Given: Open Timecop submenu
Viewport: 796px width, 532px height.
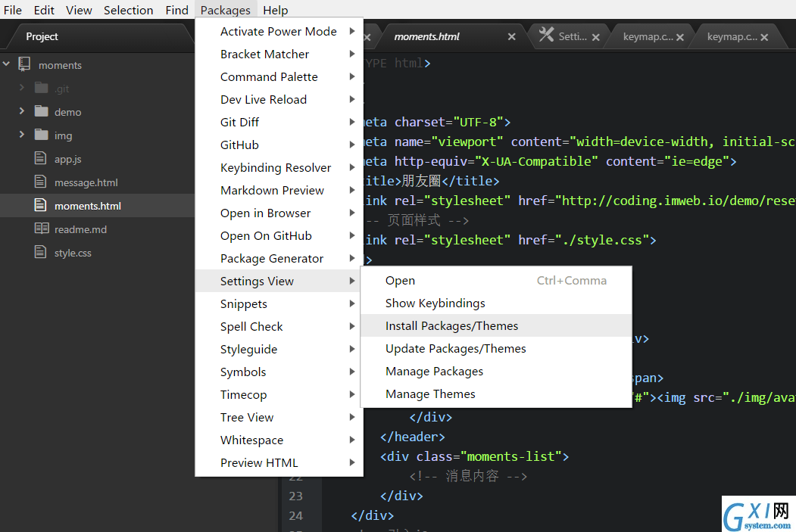Looking at the screenshot, I should pos(279,394).
